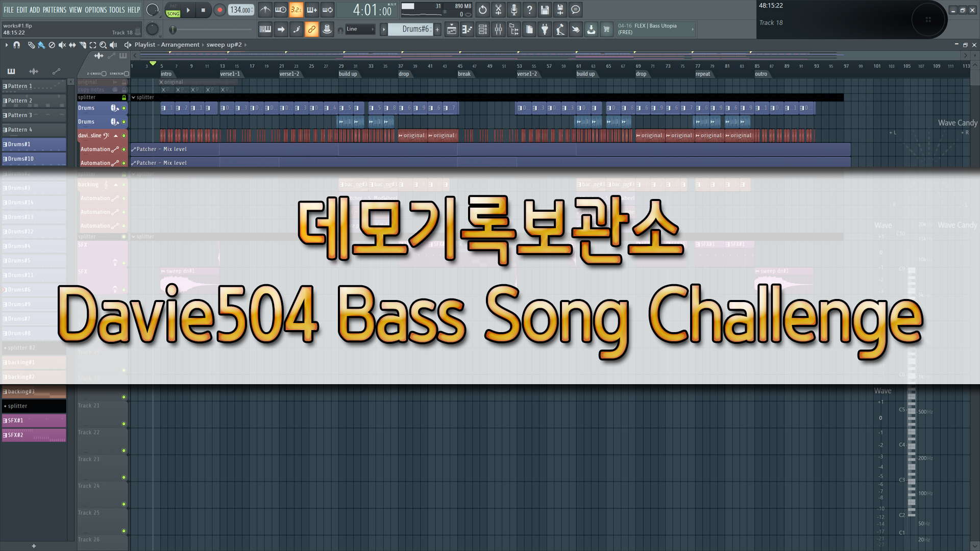Open the Piano roll view icon
Image resolution: width=980 pixels, height=551 pixels.
tap(467, 30)
